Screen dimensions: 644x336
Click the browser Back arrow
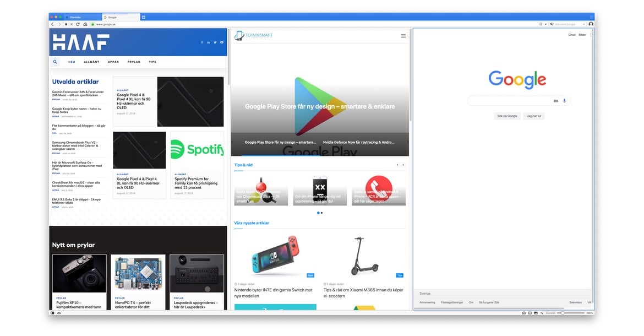tap(53, 24)
